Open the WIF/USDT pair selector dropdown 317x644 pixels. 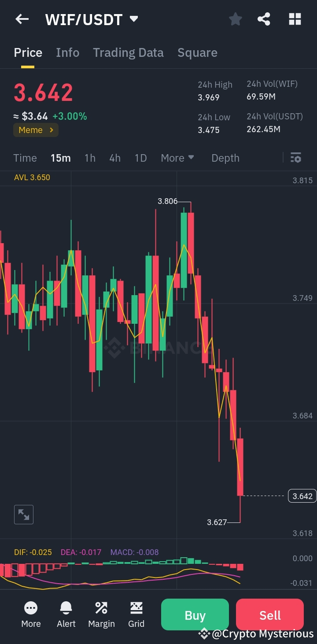click(133, 19)
